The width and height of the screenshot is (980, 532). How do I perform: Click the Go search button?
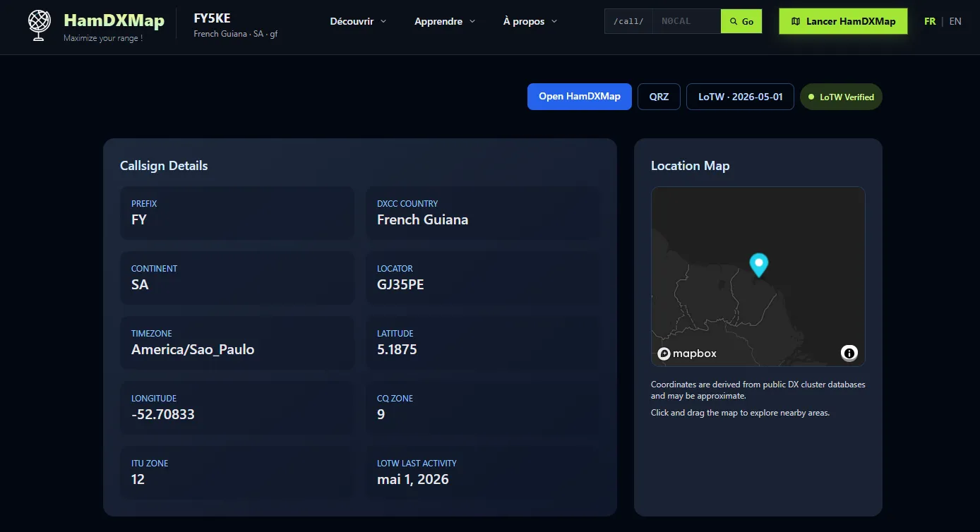[741, 21]
